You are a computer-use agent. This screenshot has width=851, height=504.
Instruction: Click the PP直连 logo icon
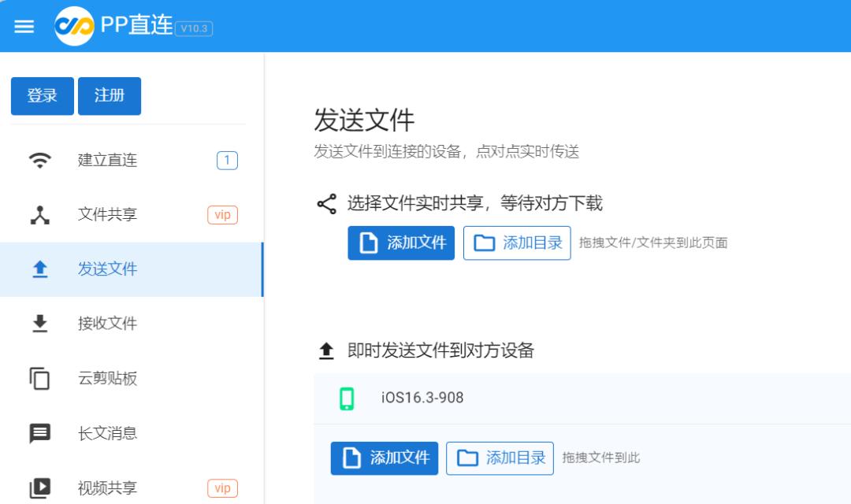coord(75,25)
